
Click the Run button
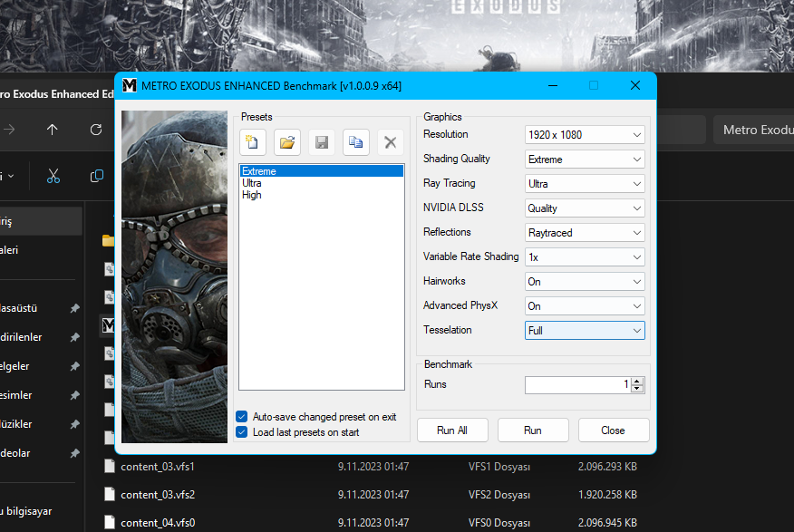533,430
